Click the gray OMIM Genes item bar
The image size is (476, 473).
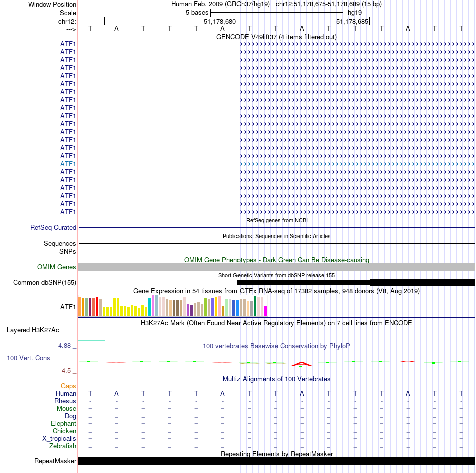pos(277,267)
